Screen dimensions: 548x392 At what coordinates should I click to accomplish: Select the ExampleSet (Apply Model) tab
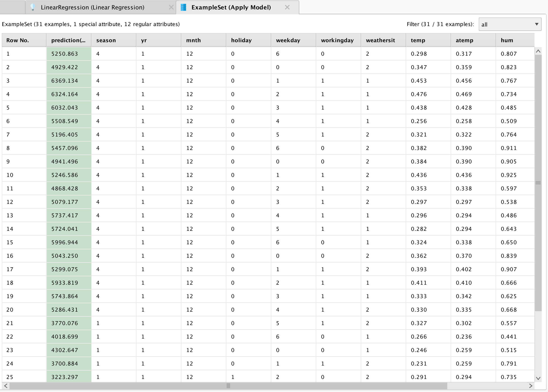(238, 7)
